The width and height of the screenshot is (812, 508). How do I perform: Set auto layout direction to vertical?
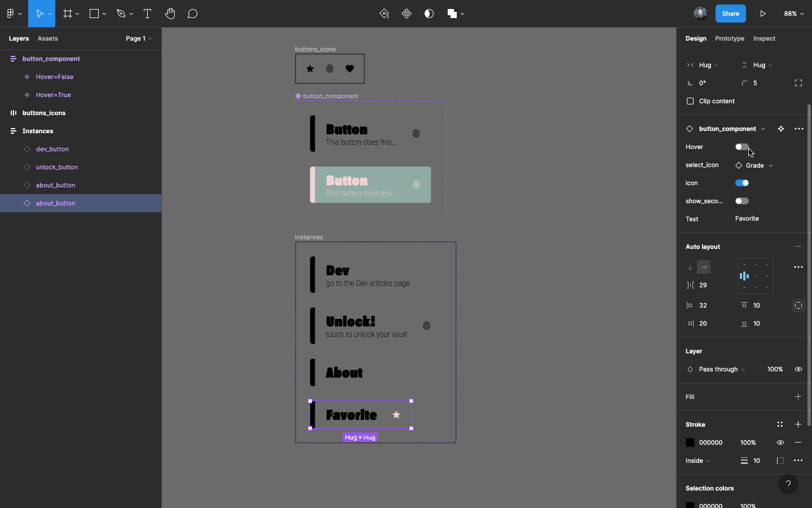(690, 267)
